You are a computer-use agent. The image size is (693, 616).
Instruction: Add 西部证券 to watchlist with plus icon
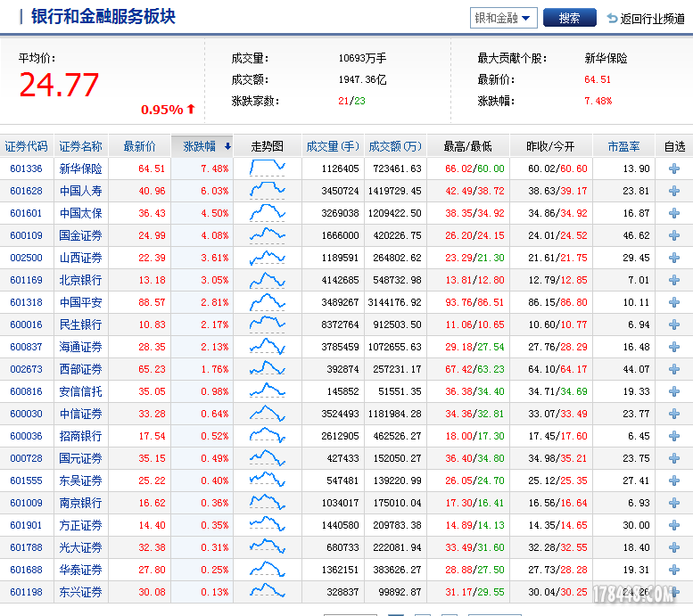674,369
